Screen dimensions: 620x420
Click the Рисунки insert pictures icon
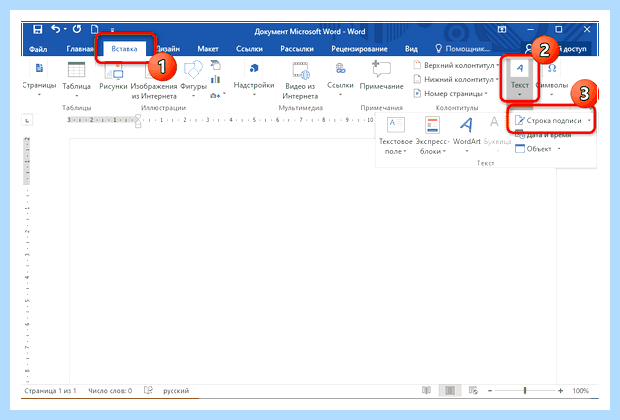click(113, 71)
